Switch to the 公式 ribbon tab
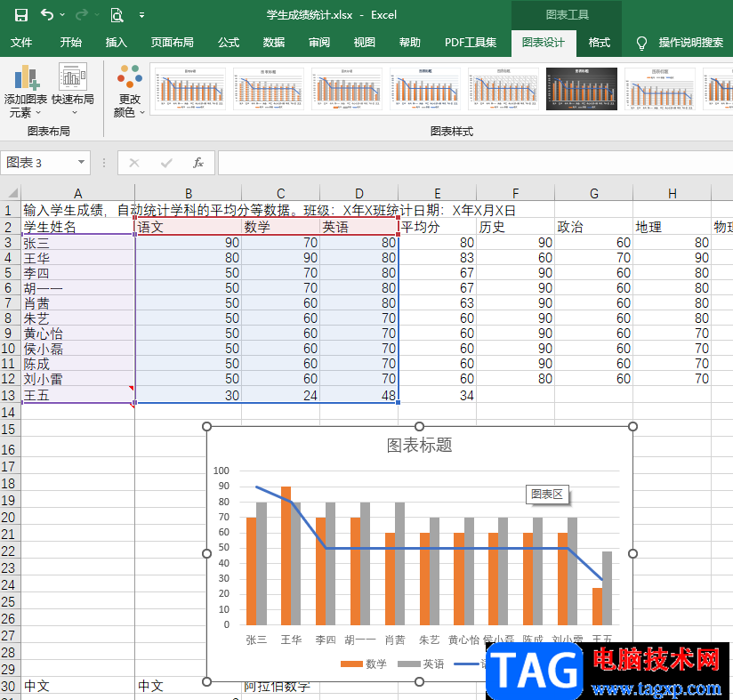This screenshot has height=700, width=733. click(229, 43)
